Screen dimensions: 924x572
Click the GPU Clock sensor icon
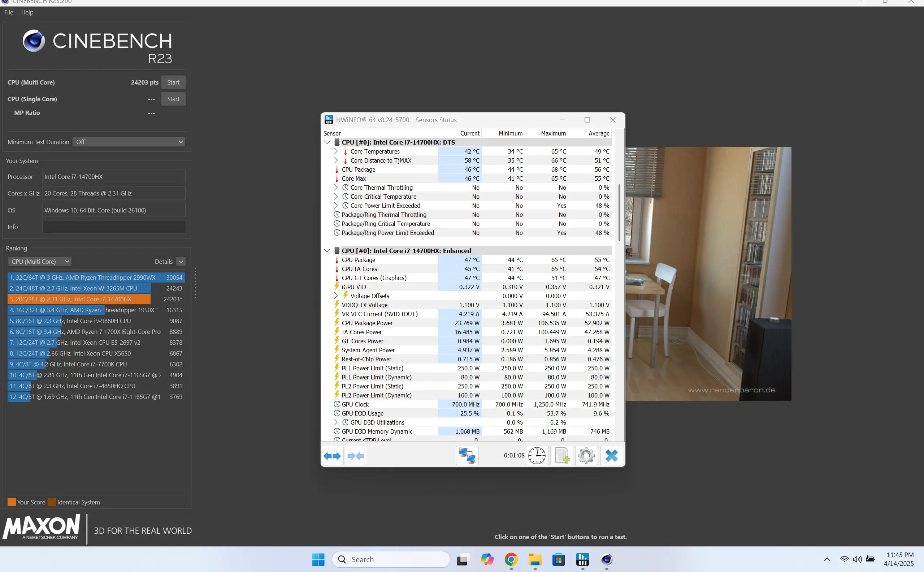click(337, 404)
